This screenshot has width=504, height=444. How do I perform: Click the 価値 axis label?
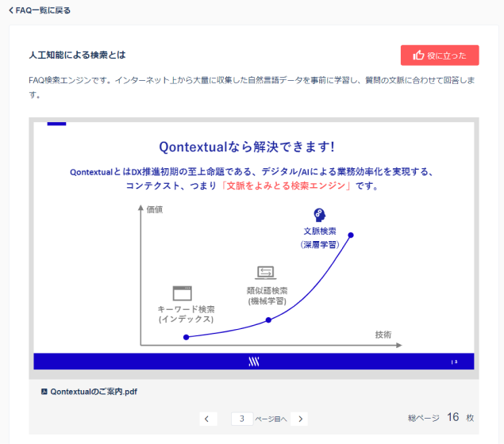155,209
